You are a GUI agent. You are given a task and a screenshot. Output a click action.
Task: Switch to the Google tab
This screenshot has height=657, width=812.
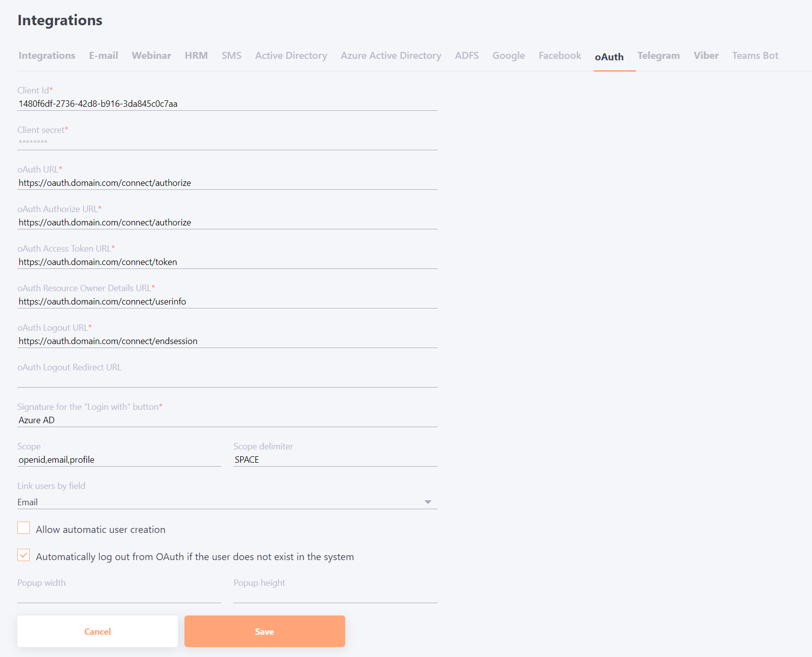508,55
